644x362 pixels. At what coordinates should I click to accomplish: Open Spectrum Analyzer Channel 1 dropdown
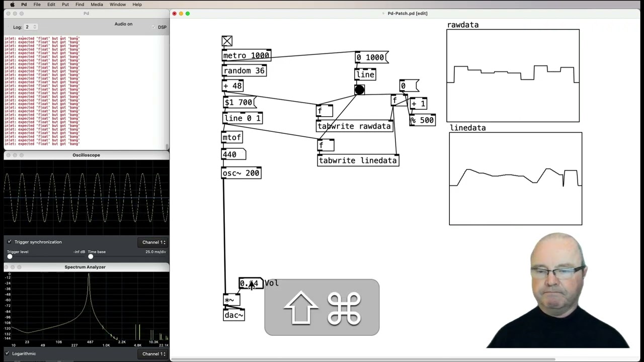click(153, 354)
